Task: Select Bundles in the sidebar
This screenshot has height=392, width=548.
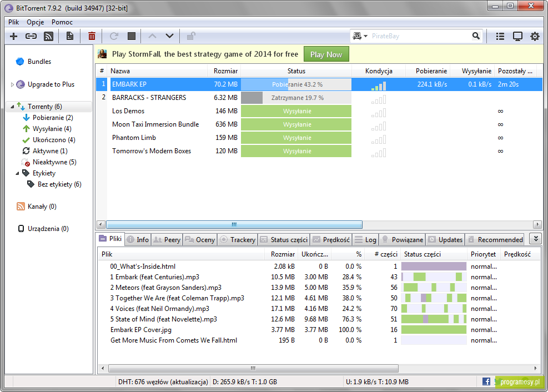Action: (x=39, y=62)
